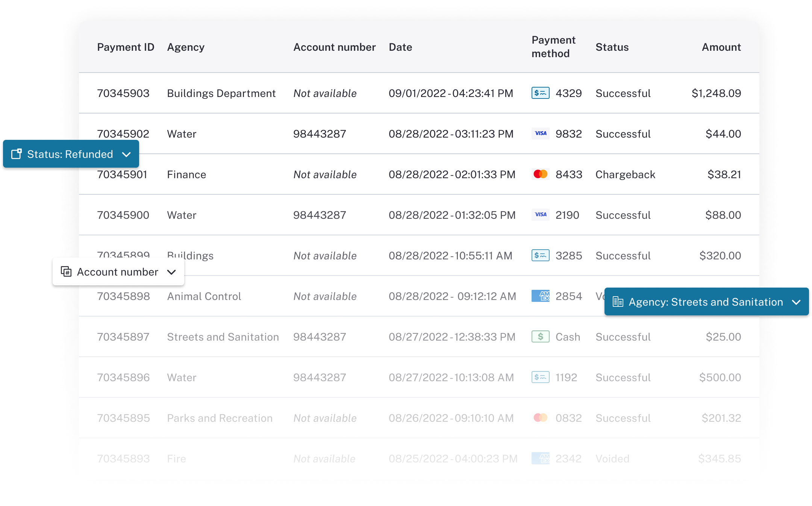
Task: Click the Amex icon on the Fire row
Action: [x=540, y=458]
